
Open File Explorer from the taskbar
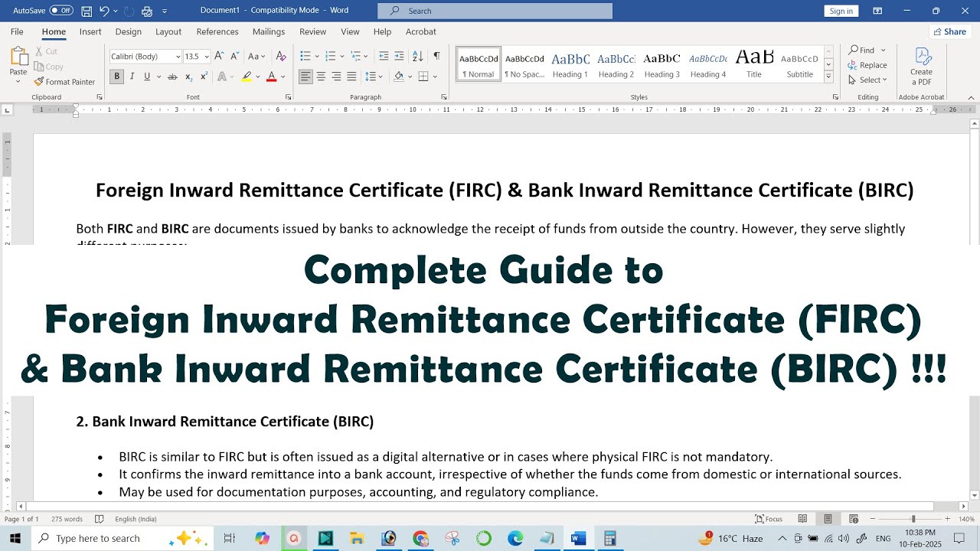[357, 538]
